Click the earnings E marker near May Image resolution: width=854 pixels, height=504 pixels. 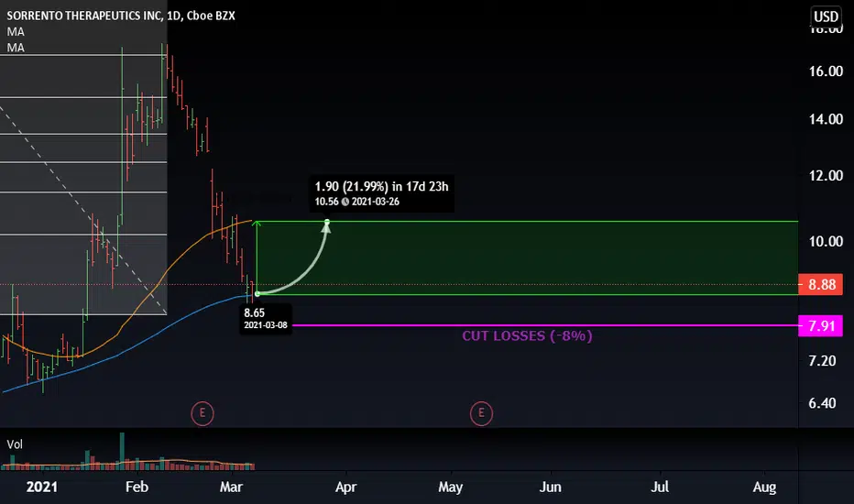click(x=481, y=413)
